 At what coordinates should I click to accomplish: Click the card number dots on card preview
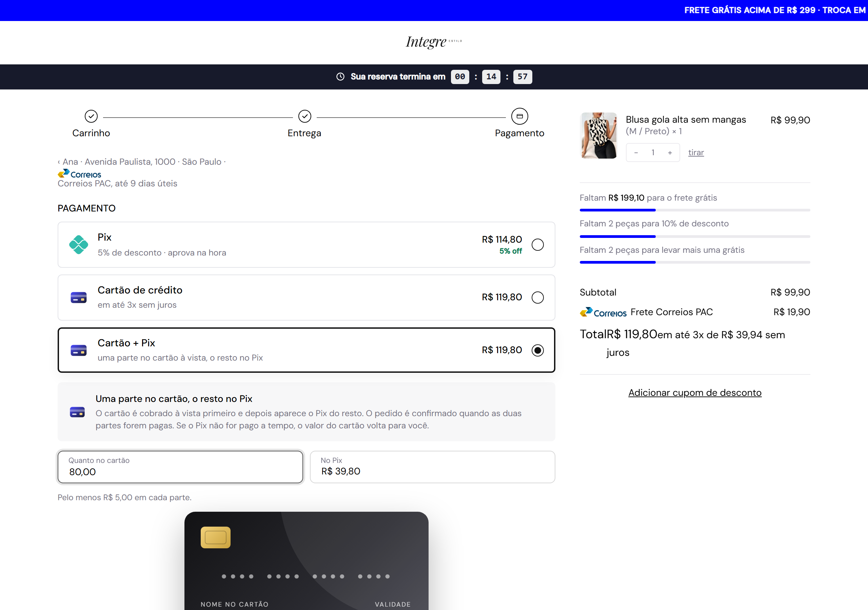tap(305, 576)
